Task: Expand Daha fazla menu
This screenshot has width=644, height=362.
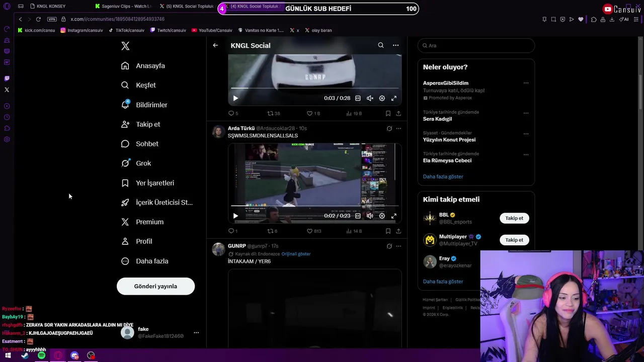Action: point(145,261)
